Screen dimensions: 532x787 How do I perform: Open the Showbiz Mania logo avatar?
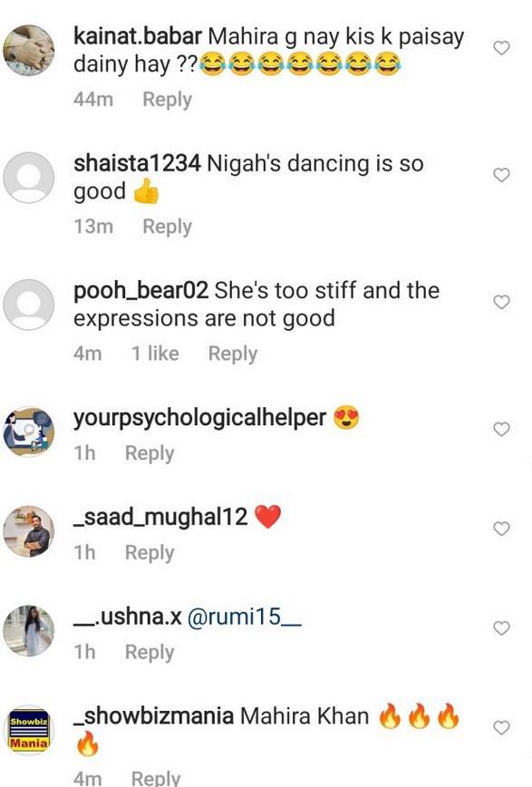click(29, 730)
